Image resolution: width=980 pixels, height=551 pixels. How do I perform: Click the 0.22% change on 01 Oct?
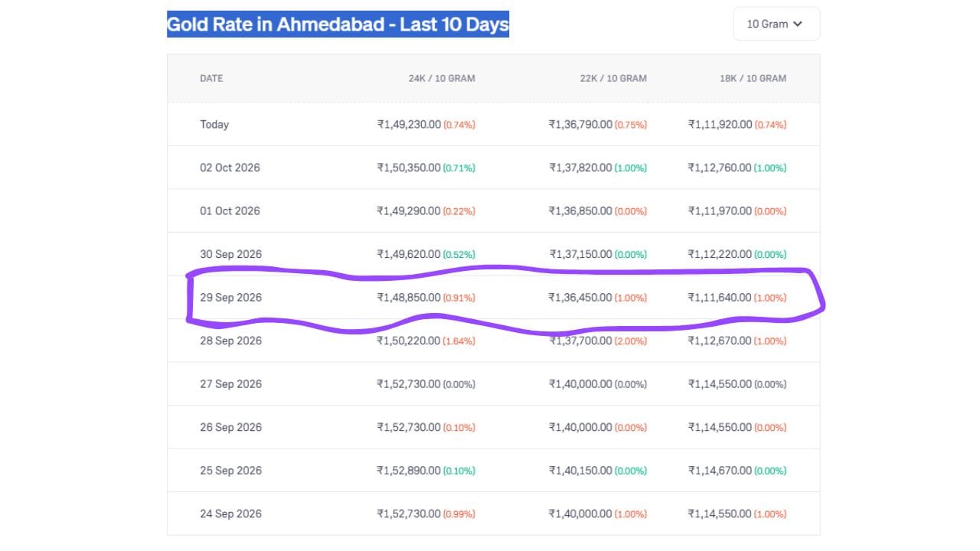click(459, 210)
